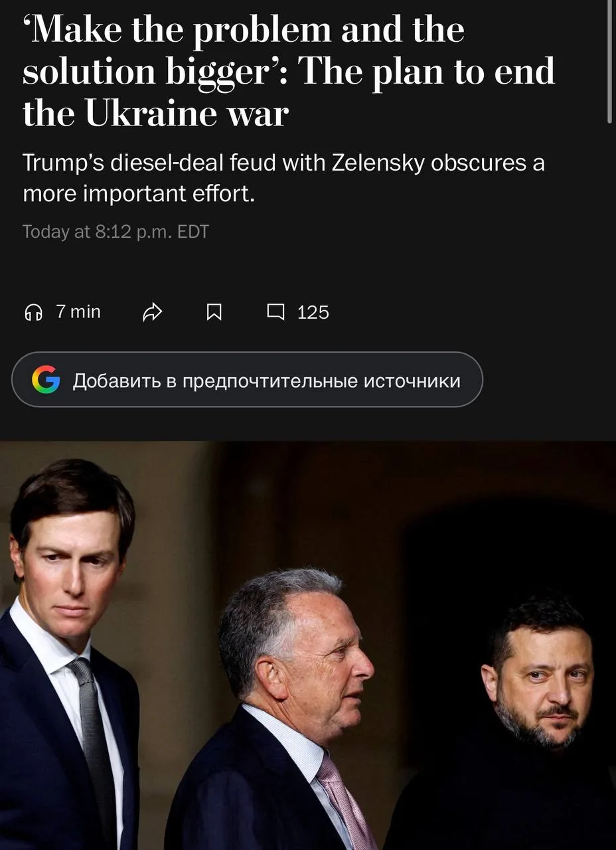The width and height of the screenshot is (616, 850).
Task: Bookmark this article with the bookmark icon
Action: (214, 311)
